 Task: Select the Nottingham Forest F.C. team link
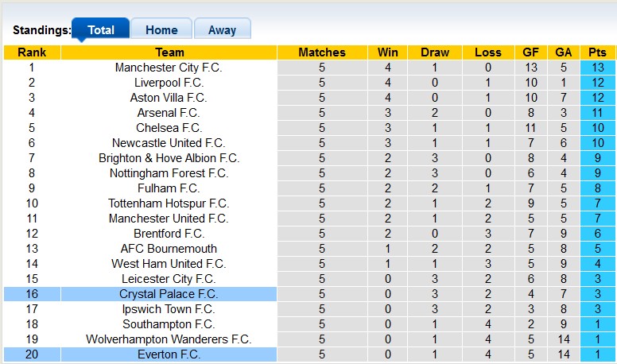[x=169, y=173]
